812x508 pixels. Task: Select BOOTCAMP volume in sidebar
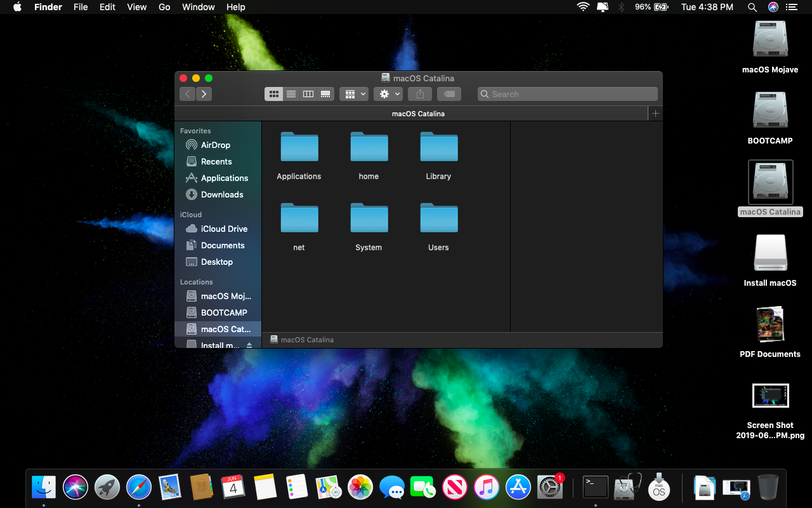tap(218, 312)
